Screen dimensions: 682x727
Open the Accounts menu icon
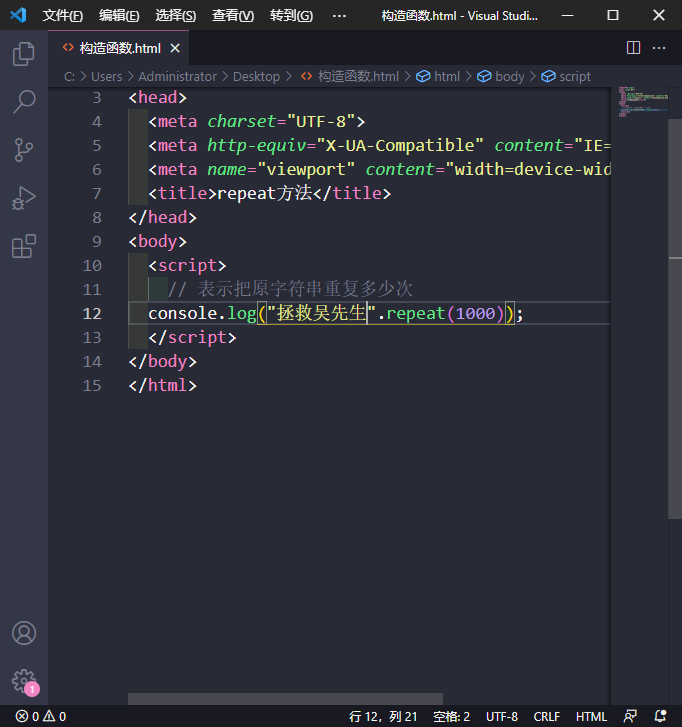coord(24,633)
